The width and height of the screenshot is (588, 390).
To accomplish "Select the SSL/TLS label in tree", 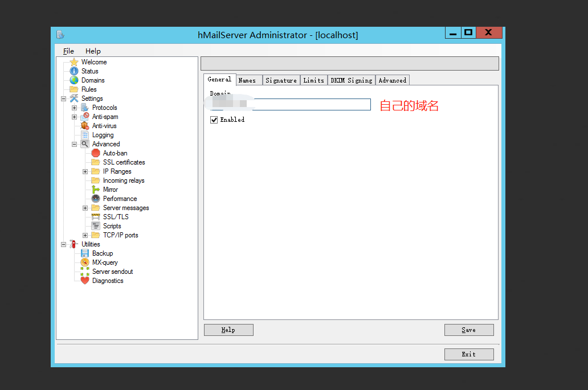I will point(116,216).
